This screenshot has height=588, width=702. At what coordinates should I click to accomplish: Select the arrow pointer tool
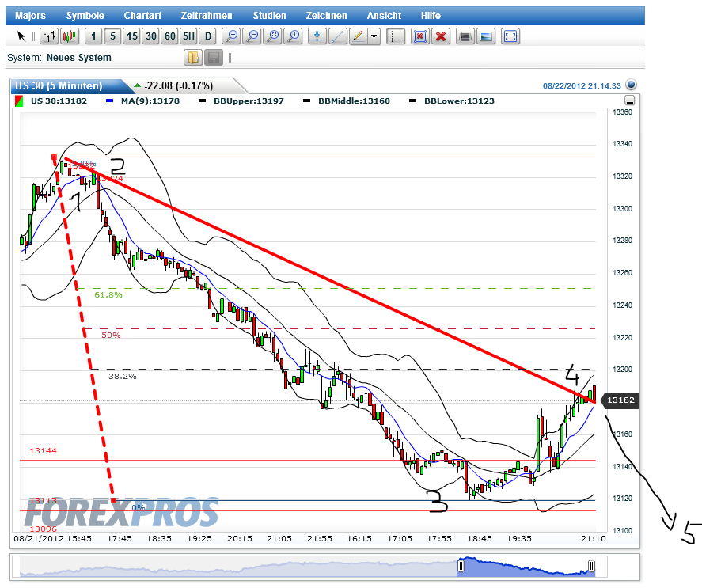tap(21, 36)
